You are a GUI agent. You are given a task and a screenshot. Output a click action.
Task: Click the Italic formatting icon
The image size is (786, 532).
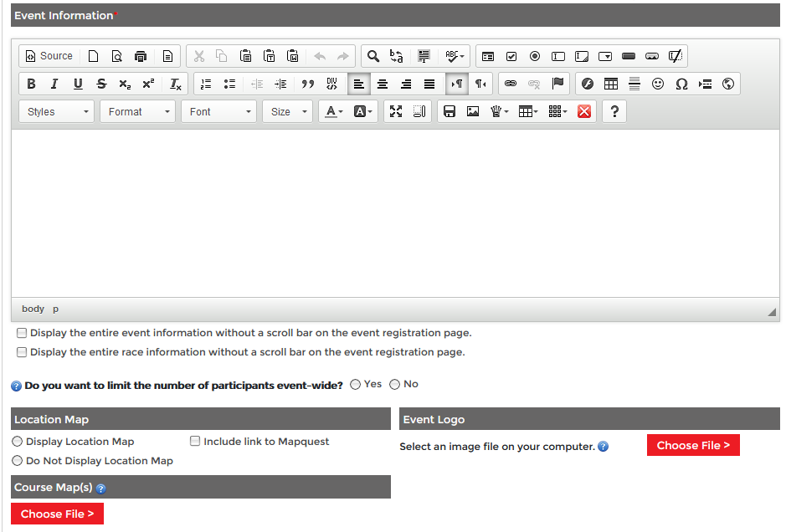(54, 84)
